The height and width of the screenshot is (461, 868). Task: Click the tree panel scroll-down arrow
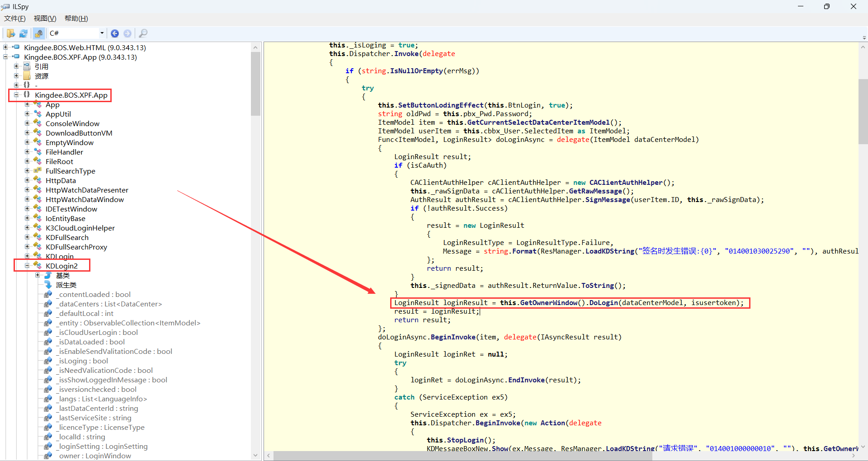tap(255, 455)
